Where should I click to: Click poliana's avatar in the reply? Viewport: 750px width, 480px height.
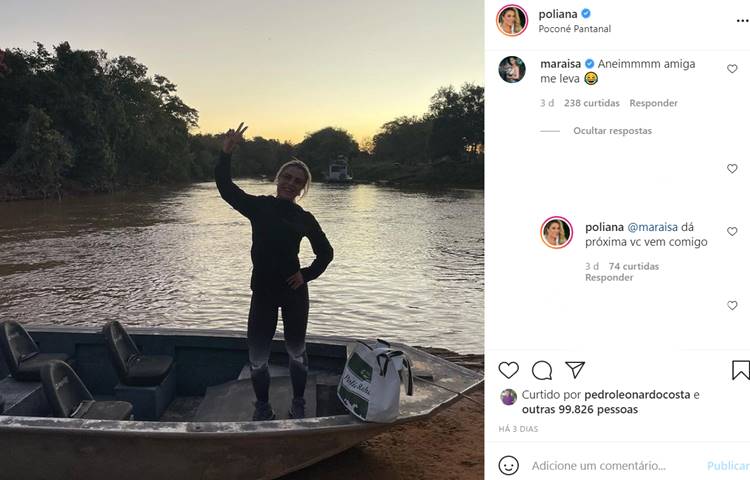556,232
